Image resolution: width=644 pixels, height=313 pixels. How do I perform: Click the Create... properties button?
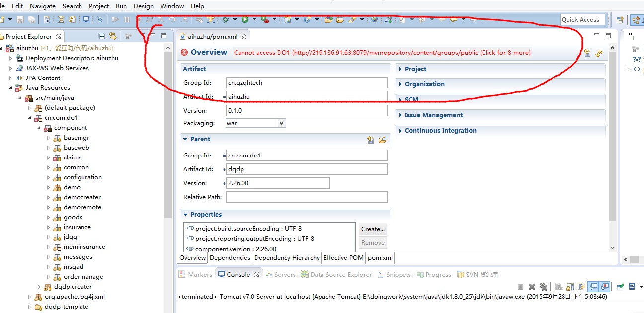click(x=373, y=229)
